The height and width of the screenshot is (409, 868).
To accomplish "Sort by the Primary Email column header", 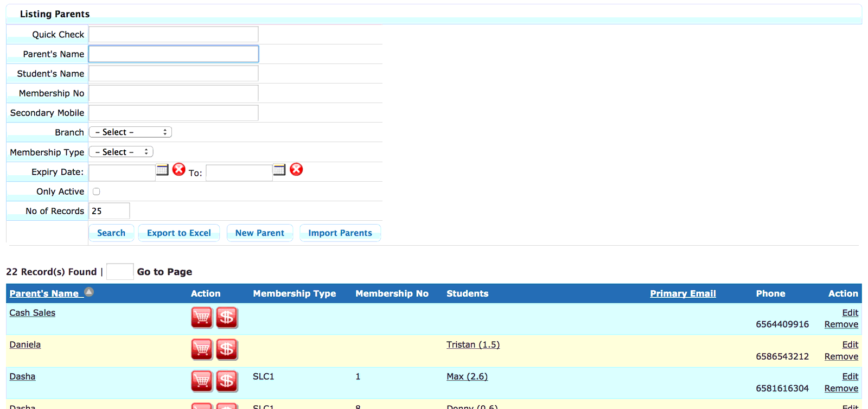I will coord(683,293).
